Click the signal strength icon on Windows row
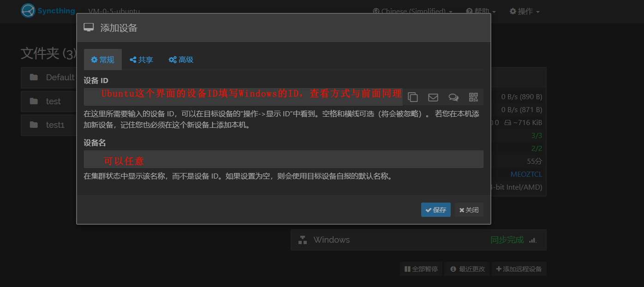Image resolution: width=644 pixels, height=287 pixels. (533, 240)
